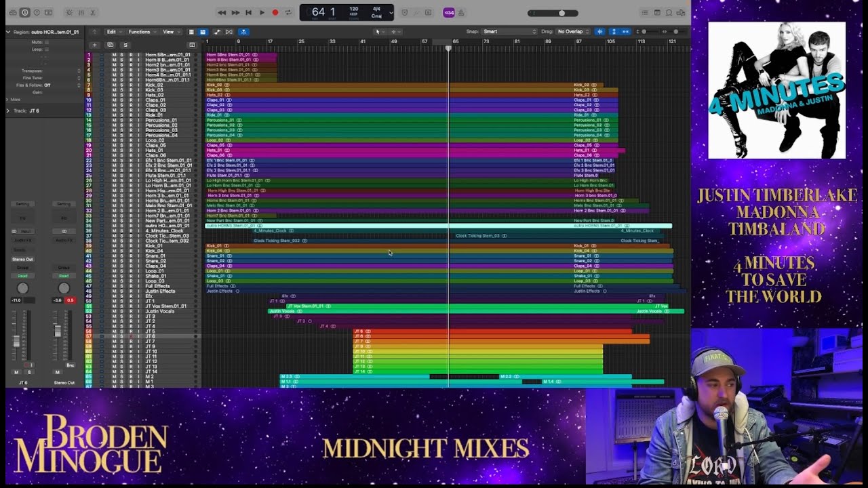Select the Justin Vocals track

144,311
